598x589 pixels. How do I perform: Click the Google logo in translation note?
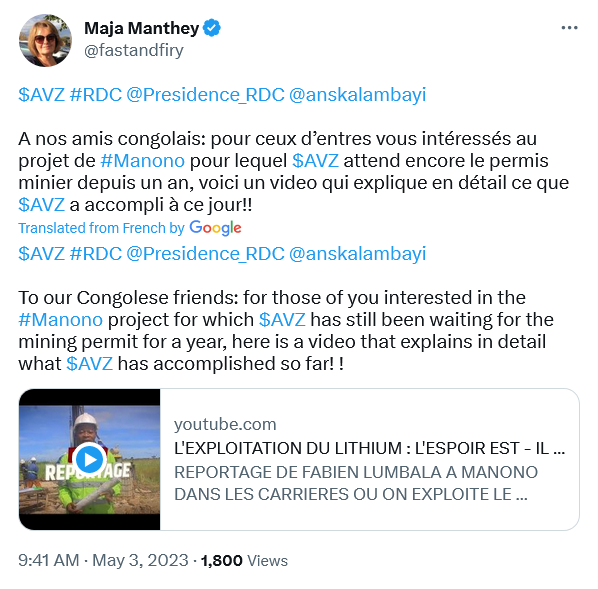(x=215, y=228)
